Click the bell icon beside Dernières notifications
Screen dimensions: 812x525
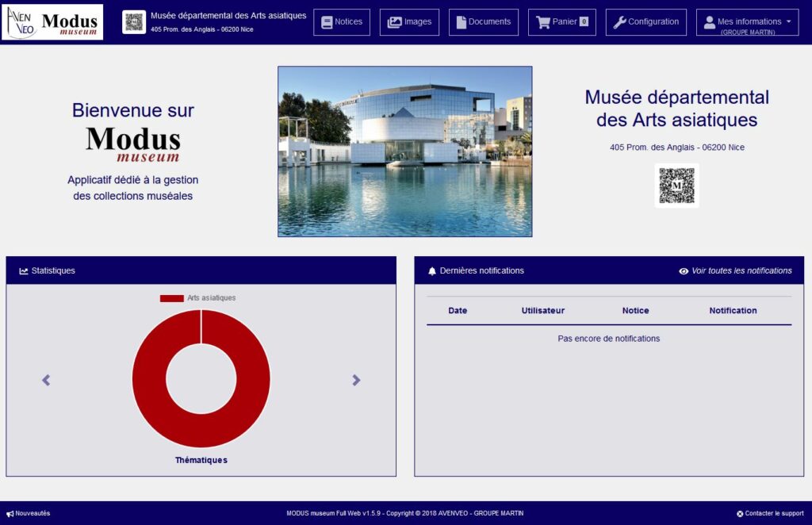(432, 271)
